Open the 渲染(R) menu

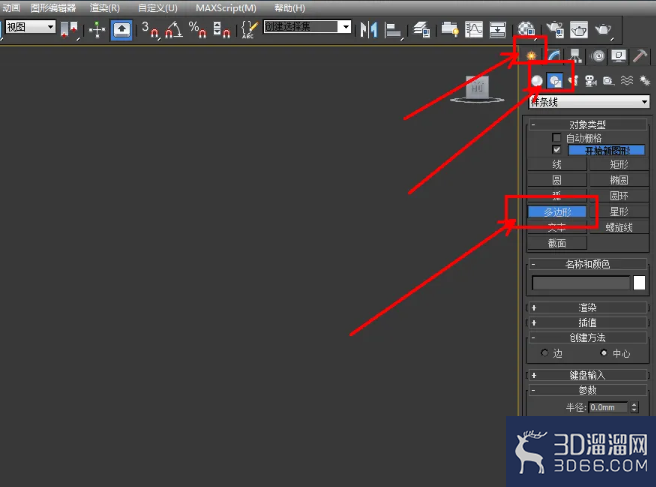[105, 8]
